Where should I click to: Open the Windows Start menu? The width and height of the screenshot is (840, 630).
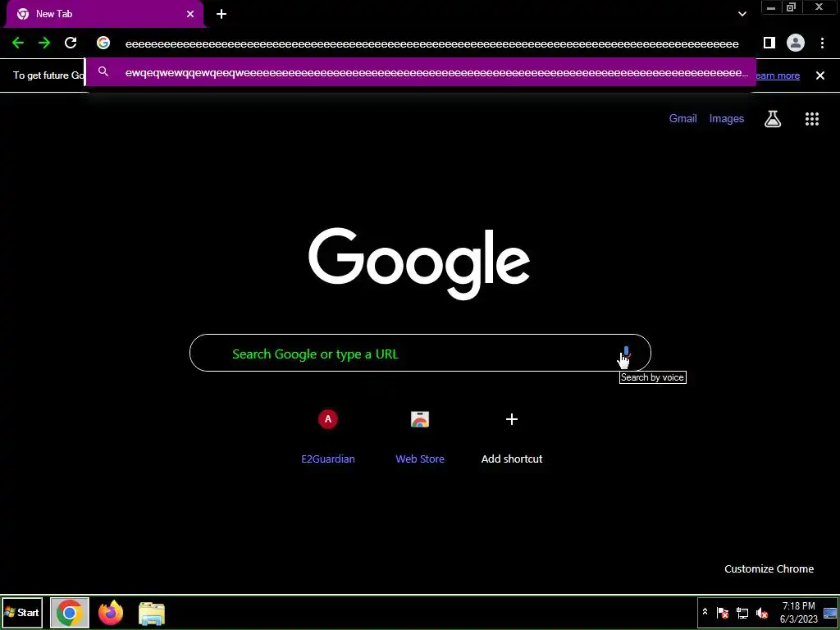(x=22, y=612)
